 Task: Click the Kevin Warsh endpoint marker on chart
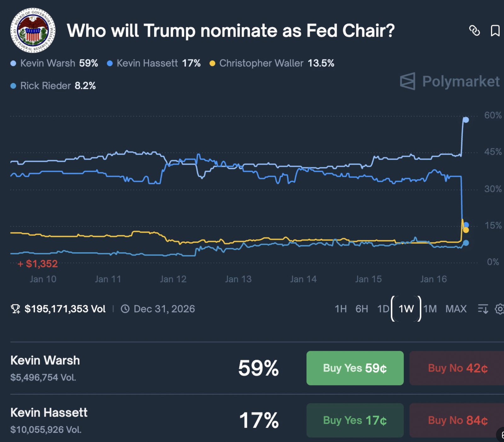(466, 120)
